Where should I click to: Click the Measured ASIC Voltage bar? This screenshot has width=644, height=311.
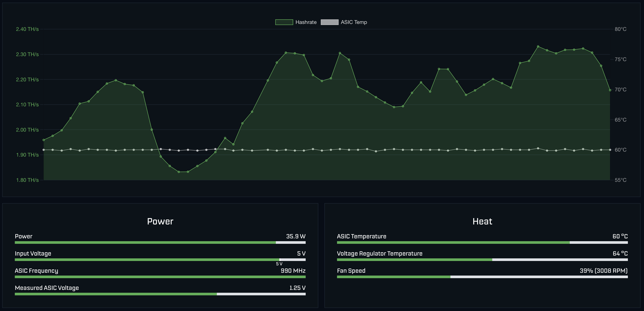(160, 294)
